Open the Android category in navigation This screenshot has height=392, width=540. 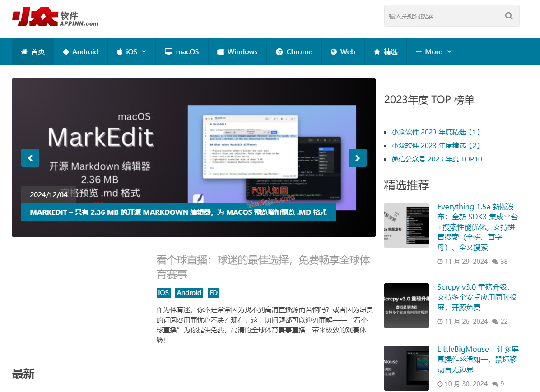80,52
